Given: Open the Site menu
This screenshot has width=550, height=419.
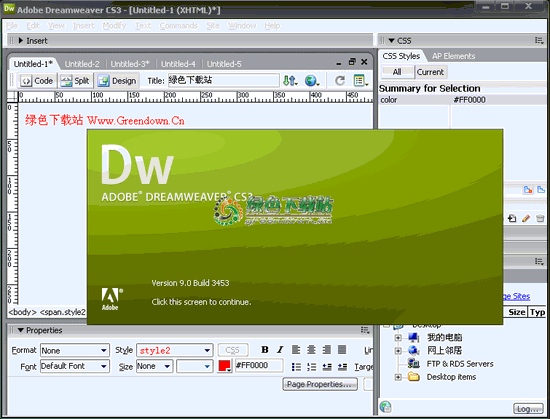Looking at the screenshot, I should point(213,26).
